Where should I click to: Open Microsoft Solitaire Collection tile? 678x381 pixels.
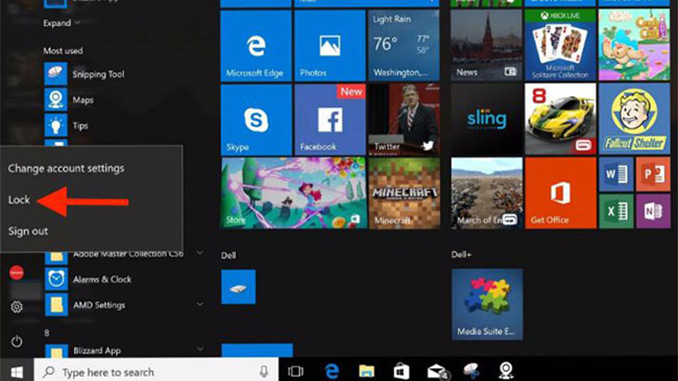pos(560,45)
